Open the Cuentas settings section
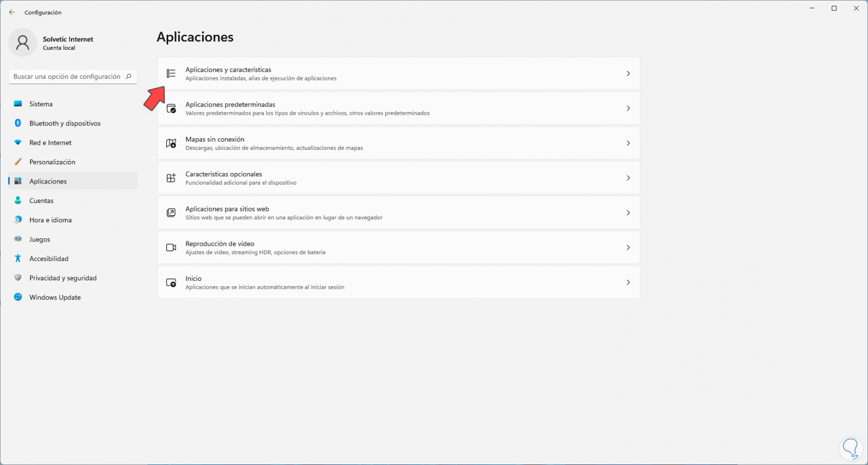This screenshot has width=868, height=465. tap(42, 201)
